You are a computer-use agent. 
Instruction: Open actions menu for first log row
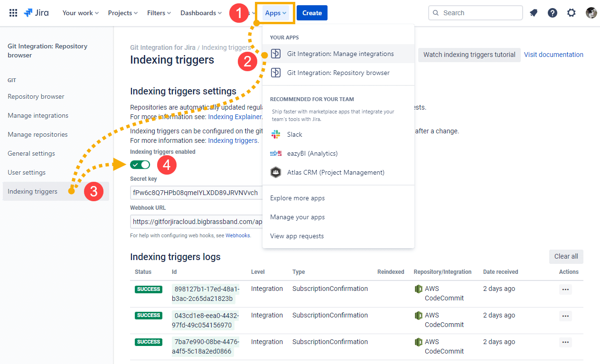pyautogui.click(x=565, y=289)
